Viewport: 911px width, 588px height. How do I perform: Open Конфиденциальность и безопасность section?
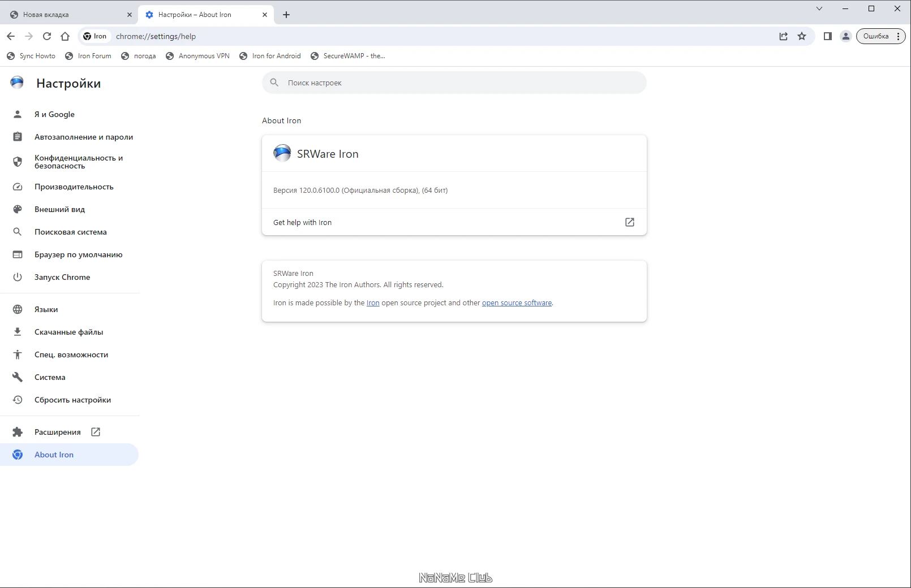point(69,162)
